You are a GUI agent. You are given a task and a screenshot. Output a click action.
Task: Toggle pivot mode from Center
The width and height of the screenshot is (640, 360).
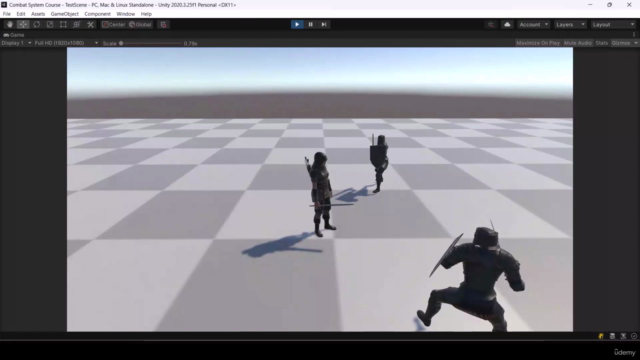click(113, 24)
